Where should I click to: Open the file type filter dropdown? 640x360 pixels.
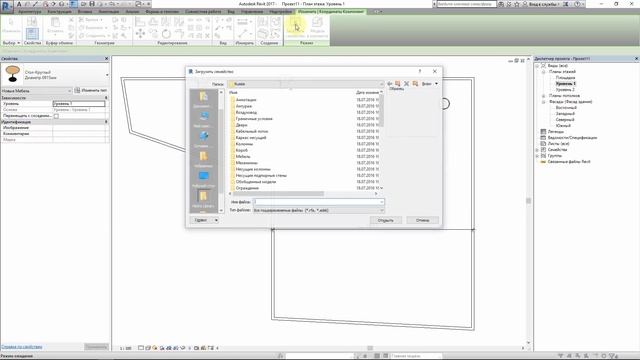point(382,210)
